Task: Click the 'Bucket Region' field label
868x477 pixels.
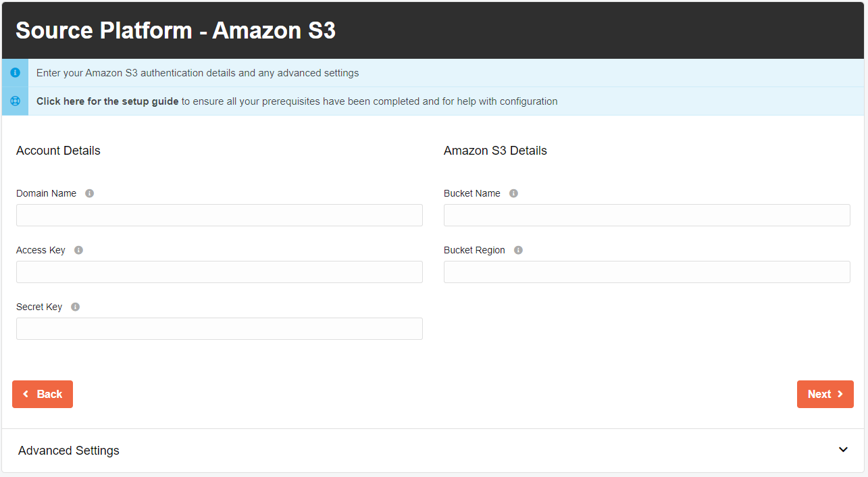Action: (x=475, y=250)
